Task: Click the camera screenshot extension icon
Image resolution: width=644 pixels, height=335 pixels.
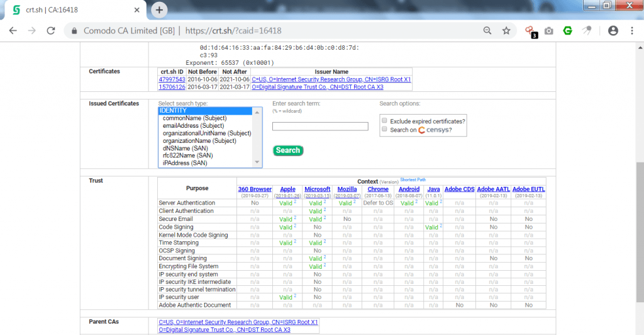Action: point(548,31)
